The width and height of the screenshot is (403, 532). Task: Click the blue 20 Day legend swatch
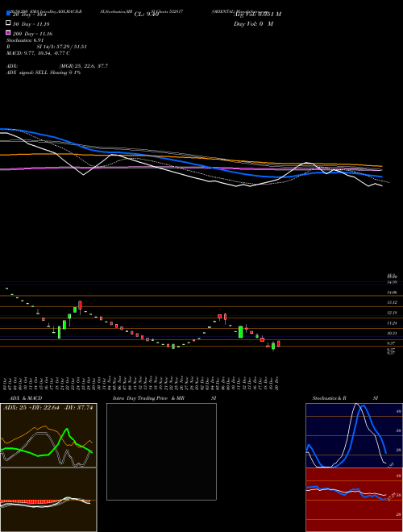[8, 13]
